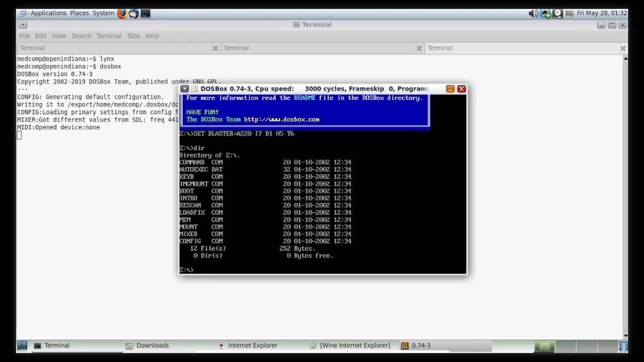Open the trash icon in bottom panel
Viewport: 644px width, 362px height.
tap(623, 346)
